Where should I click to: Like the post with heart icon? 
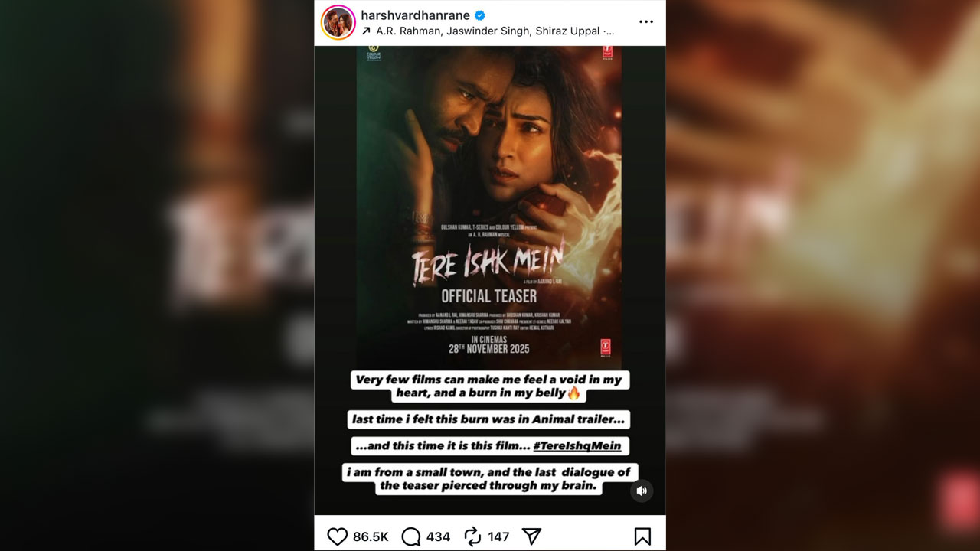337,536
